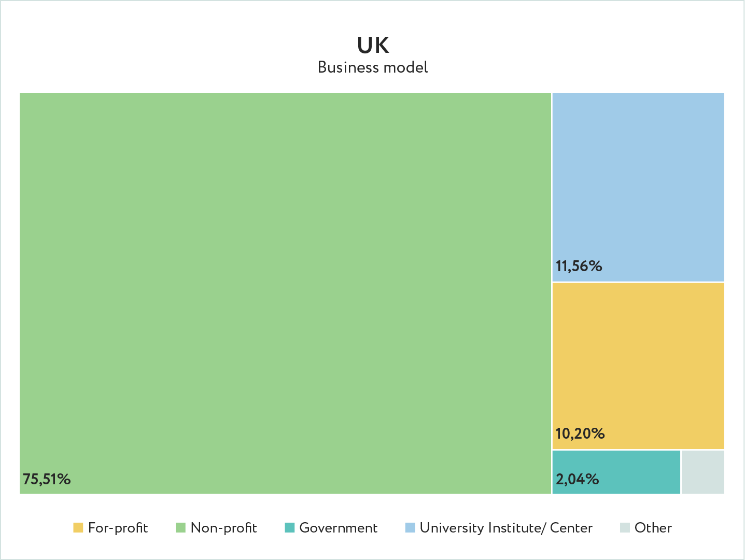Select the Non-profit legend label

coord(223,528)
